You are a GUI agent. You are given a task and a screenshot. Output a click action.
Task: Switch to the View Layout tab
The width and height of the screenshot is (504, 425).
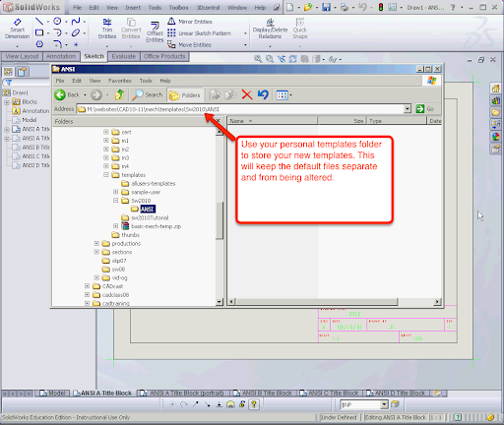coord(22,56)
